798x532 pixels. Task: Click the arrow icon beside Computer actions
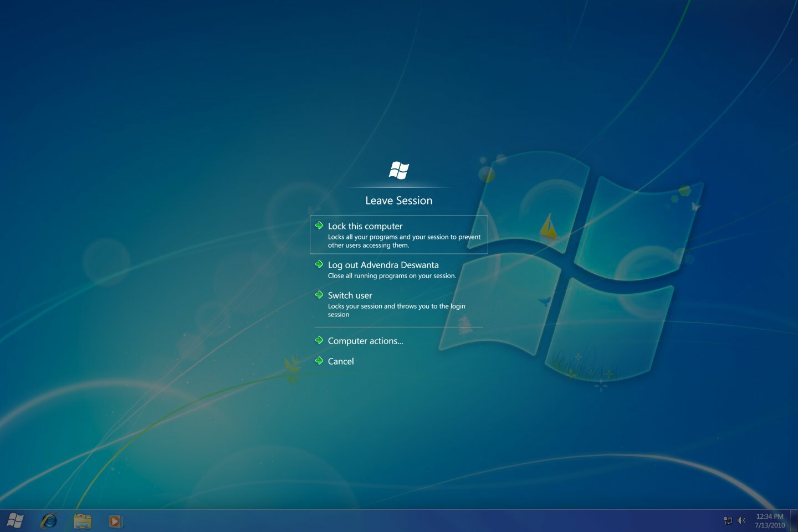319,340
